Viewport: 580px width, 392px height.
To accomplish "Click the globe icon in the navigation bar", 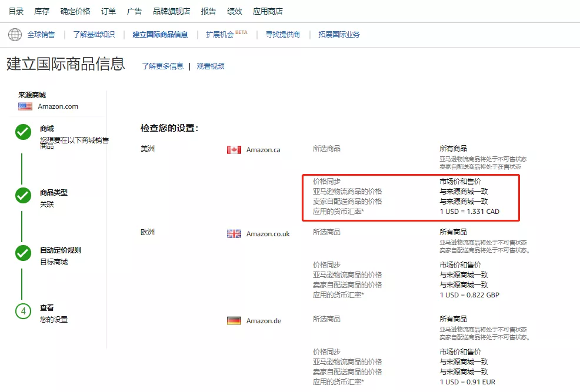I will click(x=15, y=34).
